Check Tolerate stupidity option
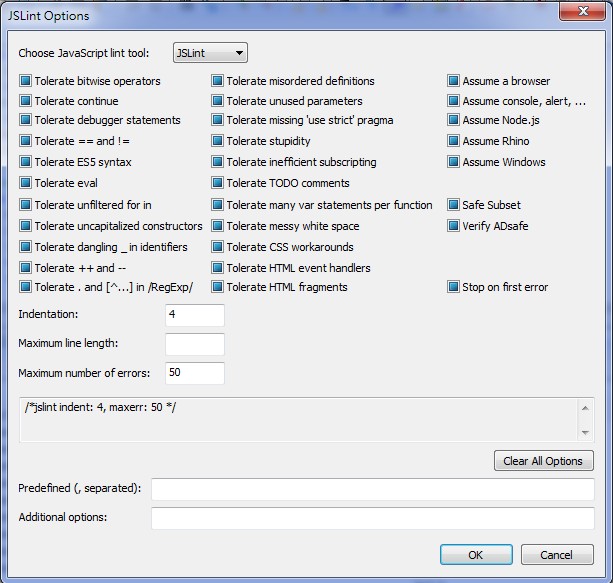613x583 pixels. coord(217,141)
